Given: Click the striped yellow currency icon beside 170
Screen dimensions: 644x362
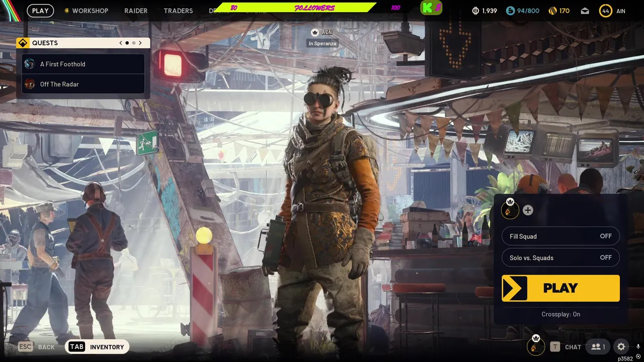Looking at the screenshot, I should tap(552, 11).
